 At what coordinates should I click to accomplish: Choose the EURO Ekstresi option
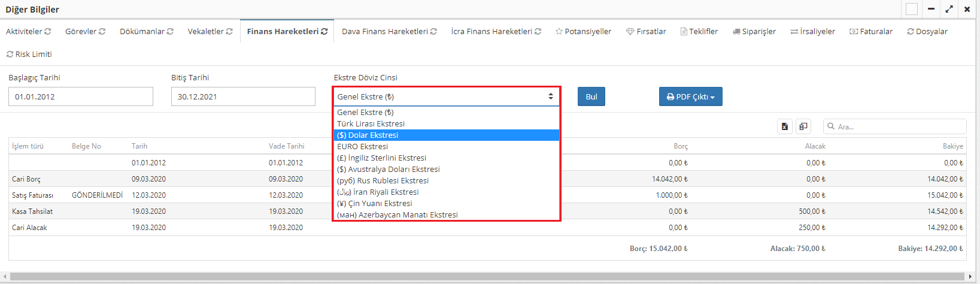pyautogui.click(x=363, y=146)
